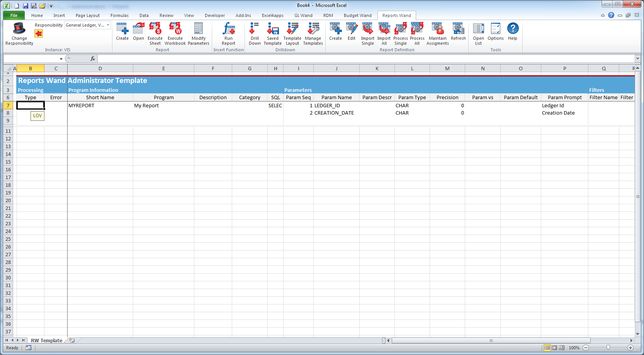
Task: Minimize the ribbon with caret button
Action: (603, 15)
